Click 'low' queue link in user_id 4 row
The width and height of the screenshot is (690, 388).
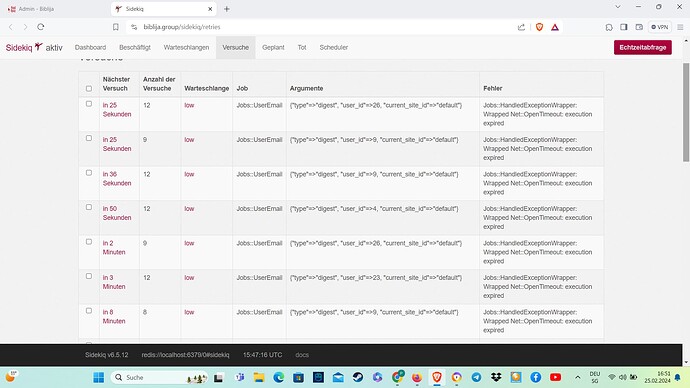tap(189, 209)
